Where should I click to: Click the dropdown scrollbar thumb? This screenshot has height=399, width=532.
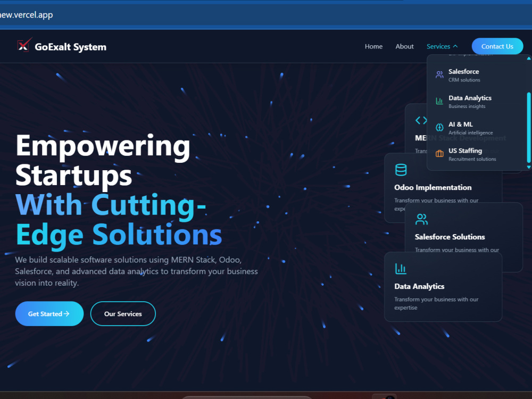529,127
